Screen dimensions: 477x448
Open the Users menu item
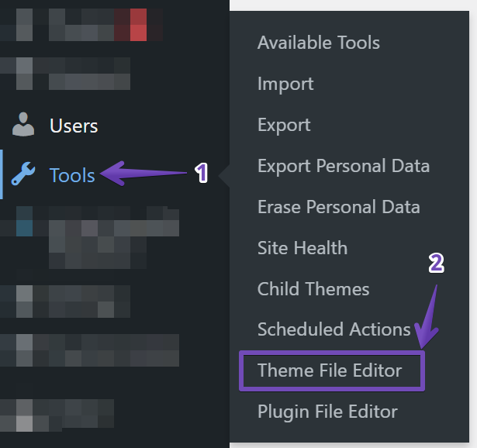[74, 126]
